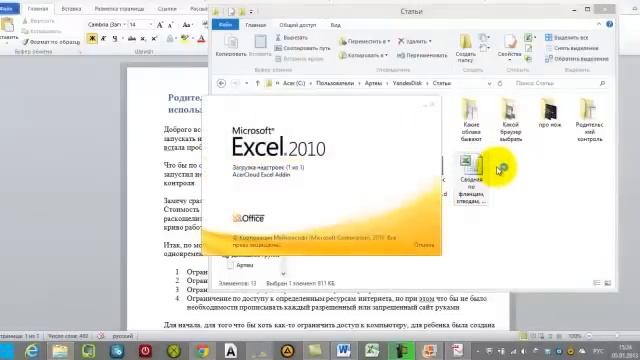
Task: Select the Какой браузер выбрать folder
Action: pyautogui.click(x=511, y=120)
